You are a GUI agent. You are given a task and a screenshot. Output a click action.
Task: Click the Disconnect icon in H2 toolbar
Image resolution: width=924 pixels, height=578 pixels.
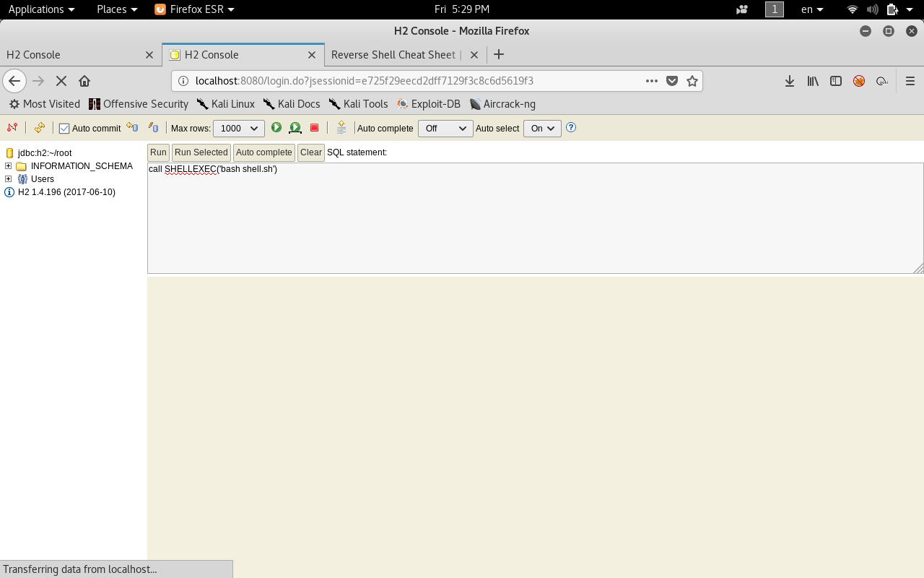(x=12, y=128)
